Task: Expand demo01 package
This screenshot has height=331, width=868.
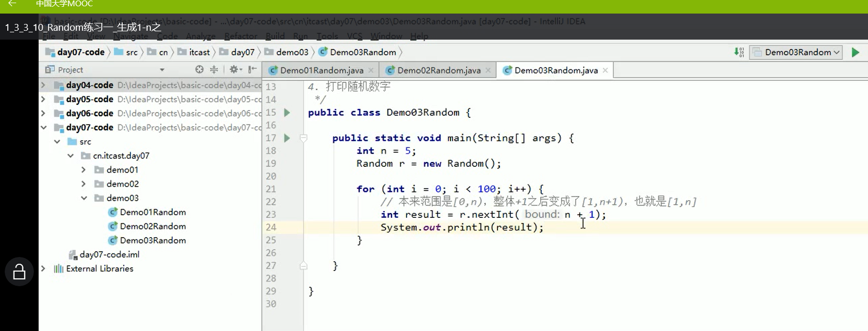Action: pyautogui.click(x=84, y=169)
